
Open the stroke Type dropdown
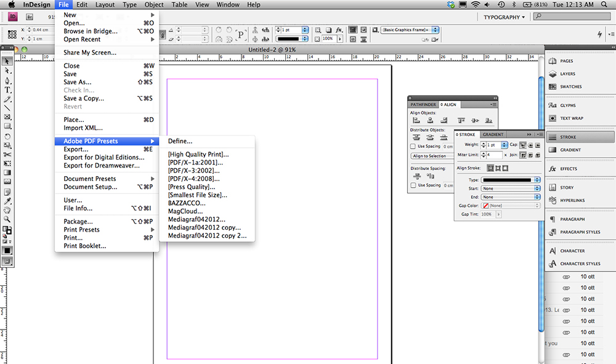click(511, 180)
